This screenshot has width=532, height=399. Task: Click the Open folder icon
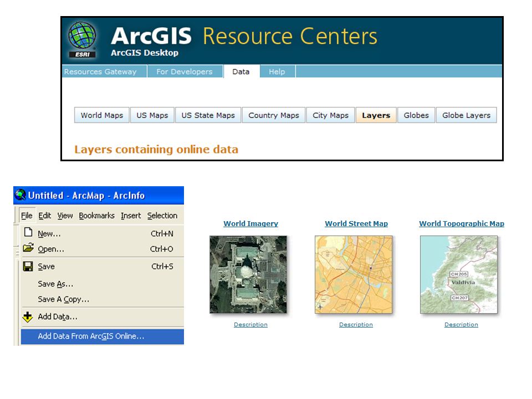pyautogui.click(x=28, y=248)
